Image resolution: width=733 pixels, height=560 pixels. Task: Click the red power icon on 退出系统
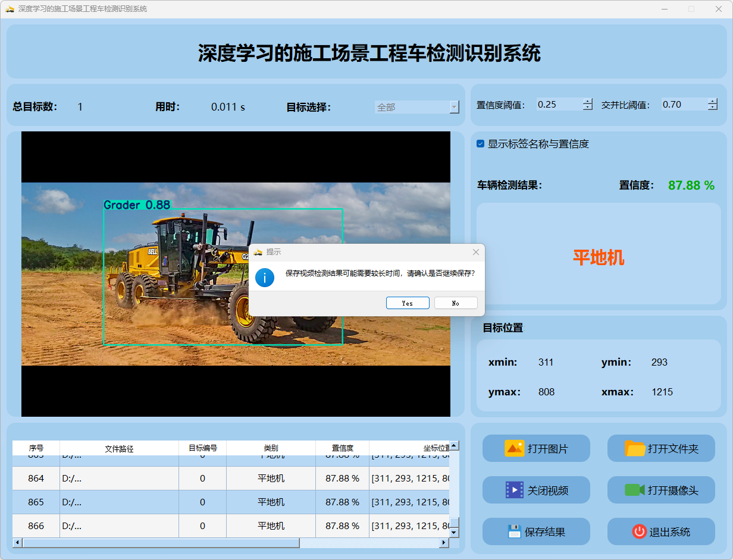pyautogui.click(x=639, y=531)
